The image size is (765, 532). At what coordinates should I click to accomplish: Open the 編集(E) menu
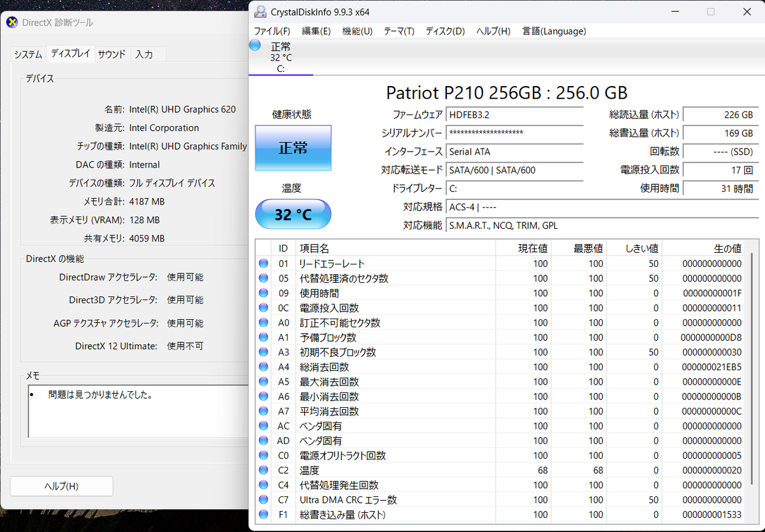click(x=316, y=31)
